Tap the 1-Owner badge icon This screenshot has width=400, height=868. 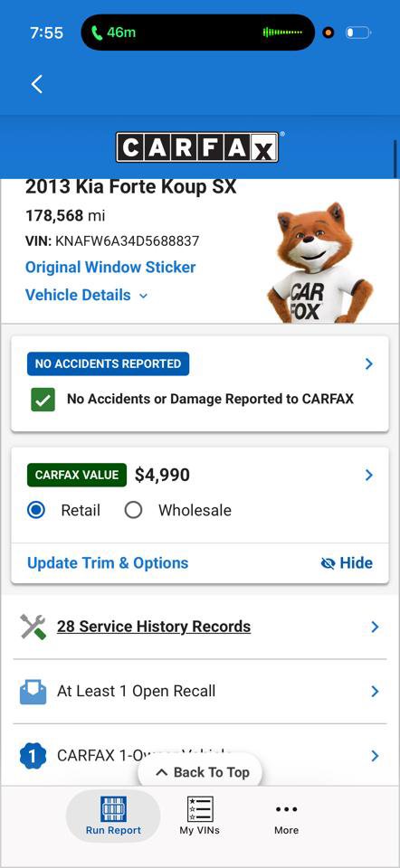(33, 756)
